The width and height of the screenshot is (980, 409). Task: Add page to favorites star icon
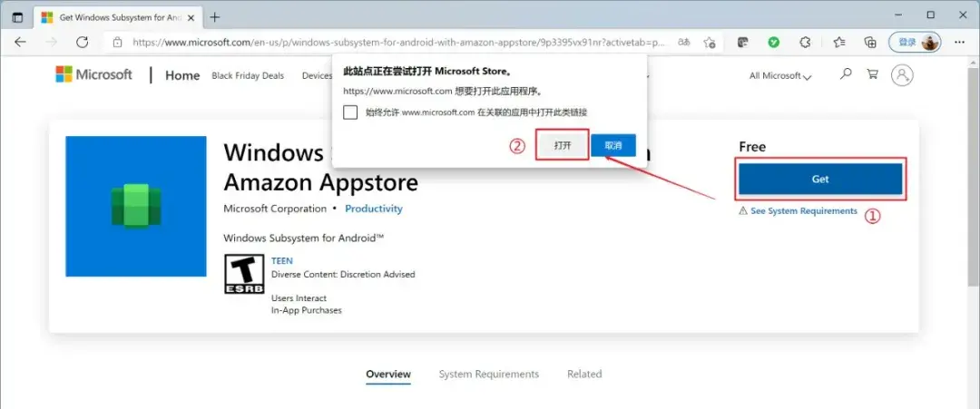tap(709, 43)
